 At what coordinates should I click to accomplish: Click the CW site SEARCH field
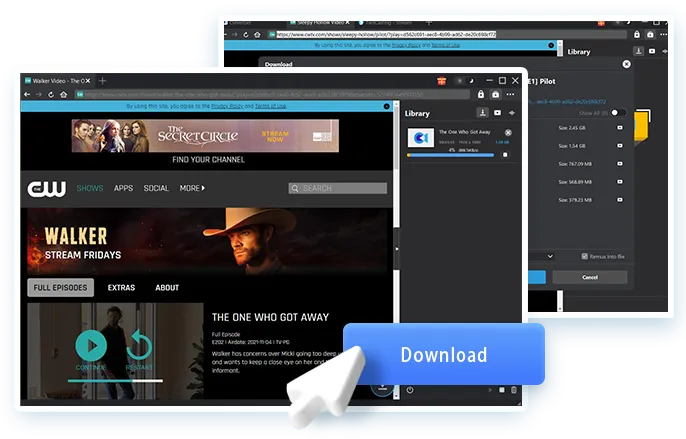click(x=337, y=188)
